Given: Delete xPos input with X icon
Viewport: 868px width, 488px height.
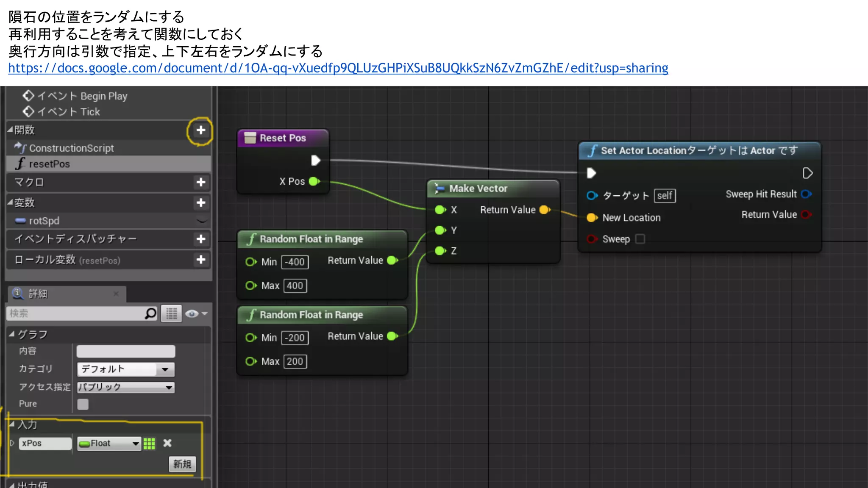Looking at the screenshot, I should (167, 443).
